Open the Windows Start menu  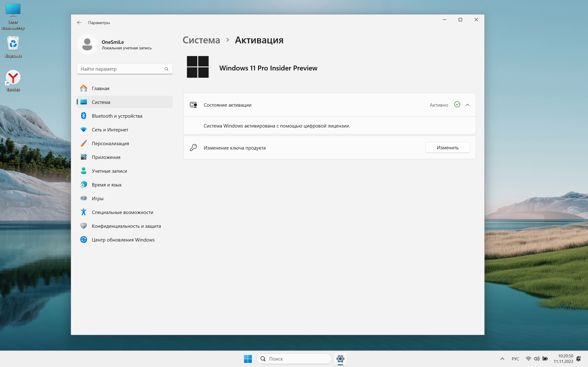coord(248,359)
